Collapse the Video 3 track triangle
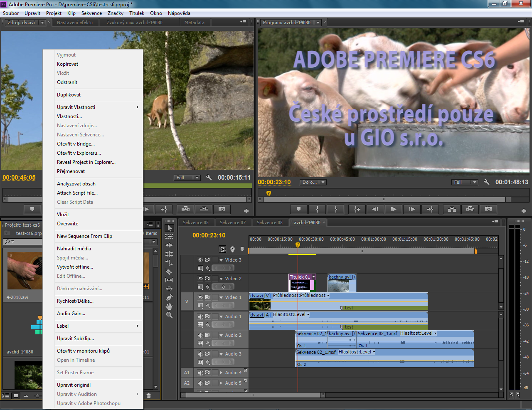Screen dimensions: 532x410 click(221, 260)
